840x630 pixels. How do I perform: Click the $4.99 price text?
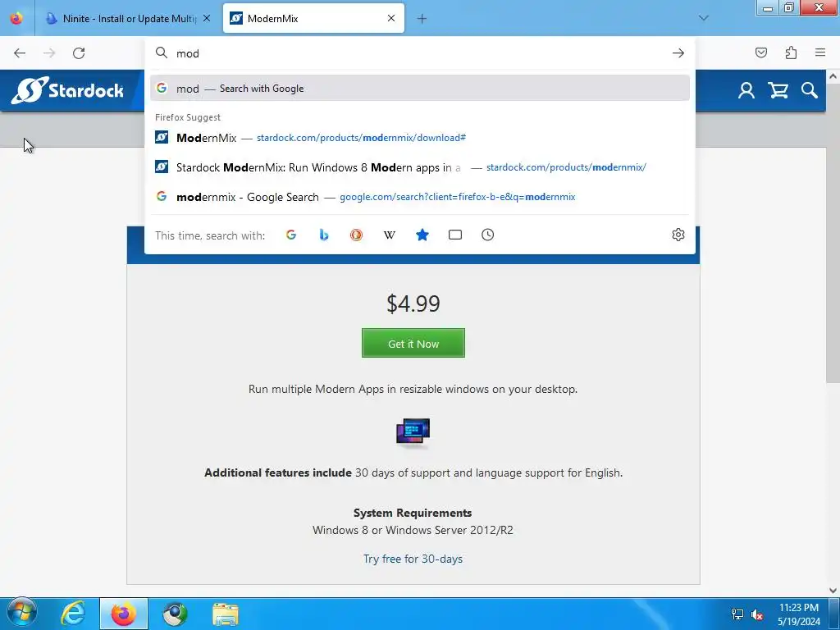[x=413, y=304]
